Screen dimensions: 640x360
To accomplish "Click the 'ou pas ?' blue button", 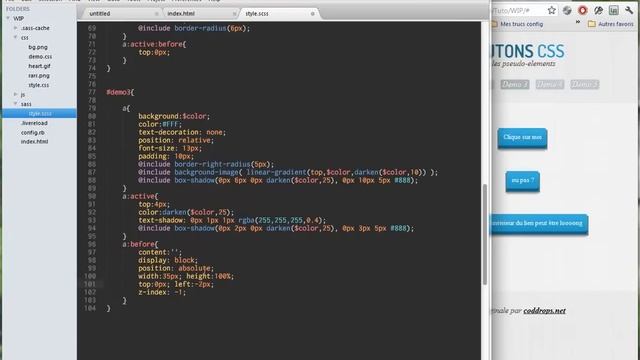I will tap(522, 181).
